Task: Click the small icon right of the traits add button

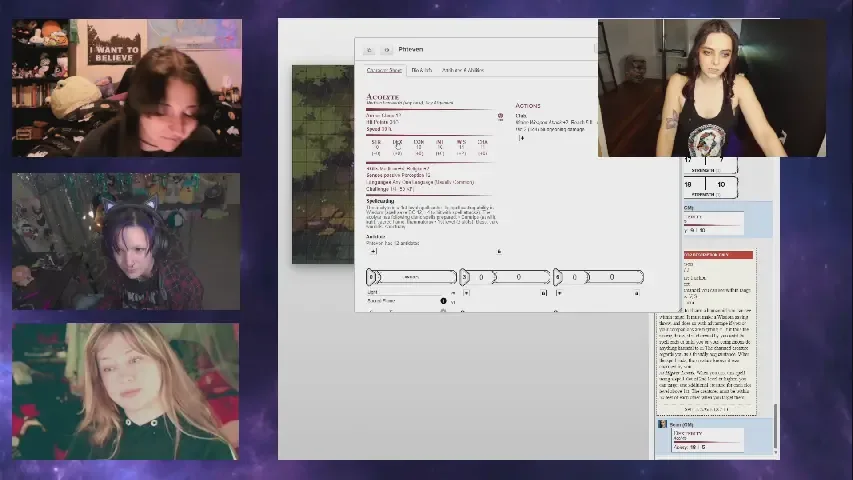Action: (x=499, y=252)
